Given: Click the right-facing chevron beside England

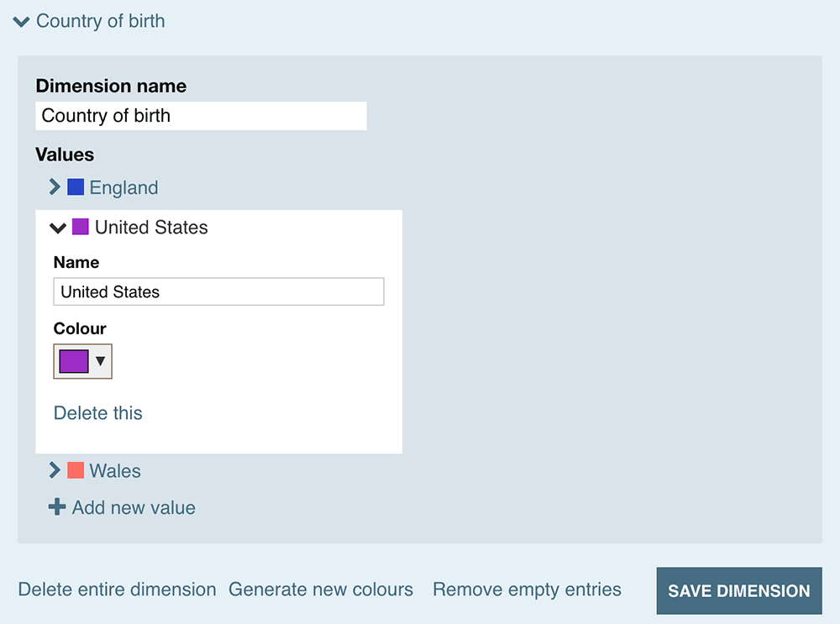Looking at the screenshot, I should 55,186.
